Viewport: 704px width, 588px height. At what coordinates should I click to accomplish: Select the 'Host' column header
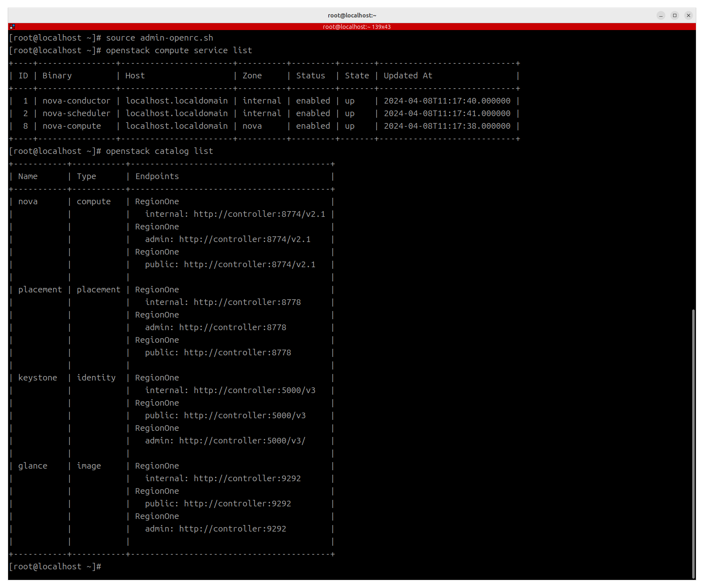[135, 76]
